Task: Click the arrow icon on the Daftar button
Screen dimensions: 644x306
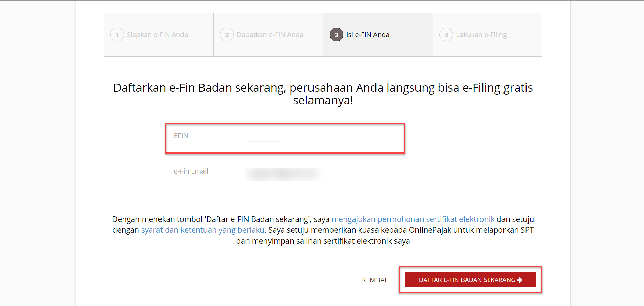Action: 520,280
